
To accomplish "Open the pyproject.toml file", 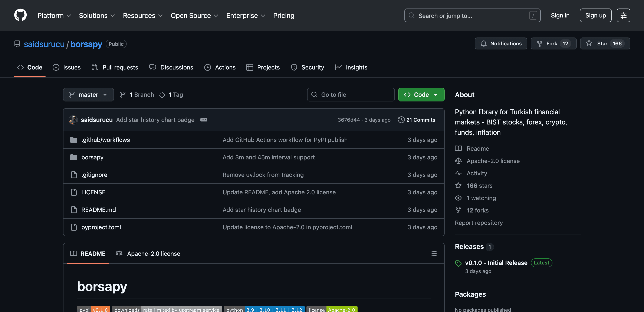I will tap(101, 227).
